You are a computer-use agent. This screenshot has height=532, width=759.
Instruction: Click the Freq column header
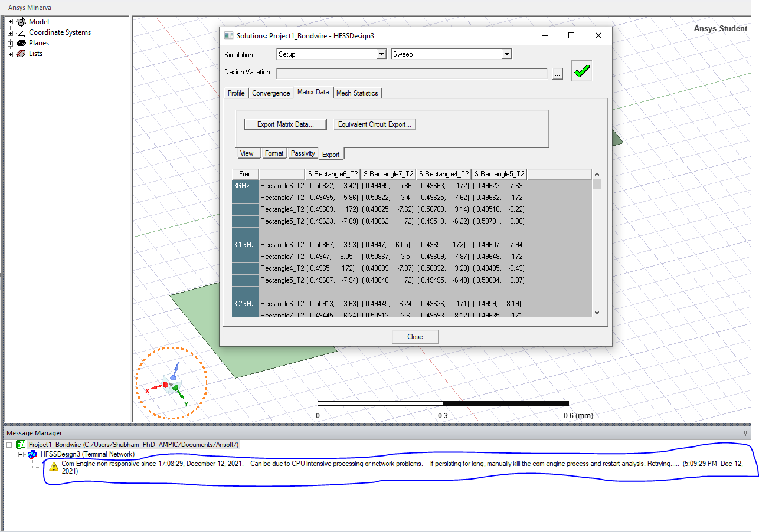[x=246, y=174]
